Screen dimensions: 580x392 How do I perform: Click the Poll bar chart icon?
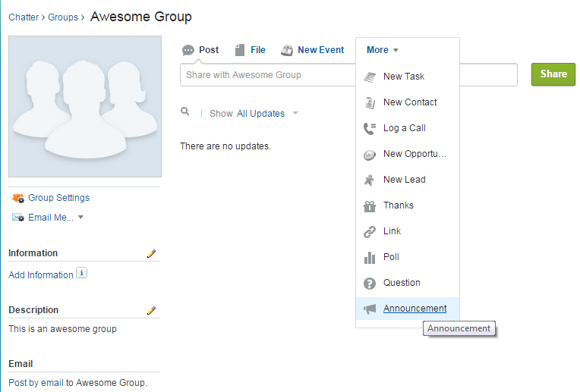[370, 258]
